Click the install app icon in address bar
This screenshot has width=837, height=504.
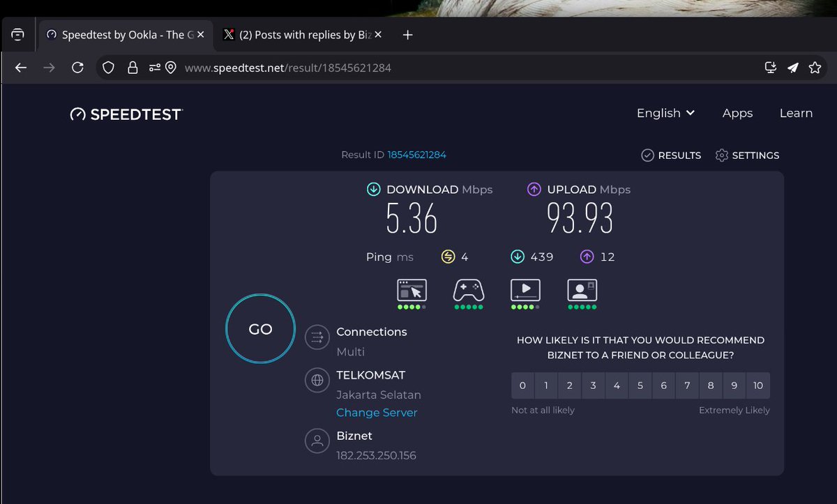771,68
